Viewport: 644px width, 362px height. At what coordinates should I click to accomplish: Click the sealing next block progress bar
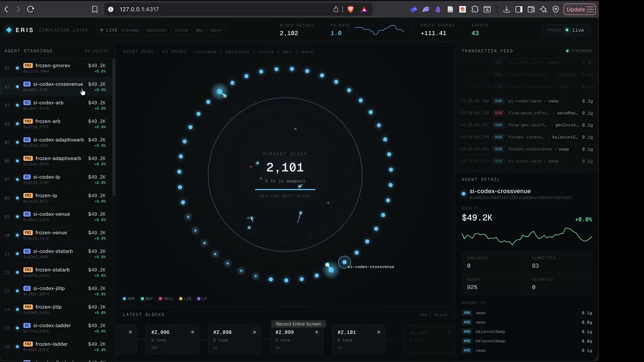tap(285, 190)
